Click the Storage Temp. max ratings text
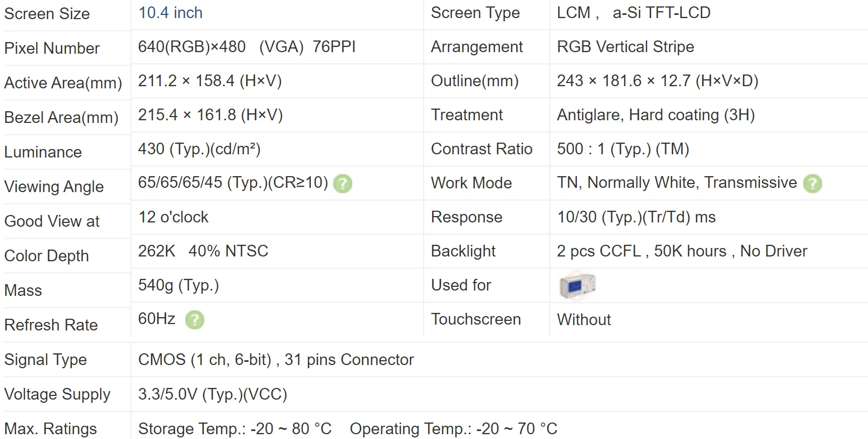 [235, 428]
